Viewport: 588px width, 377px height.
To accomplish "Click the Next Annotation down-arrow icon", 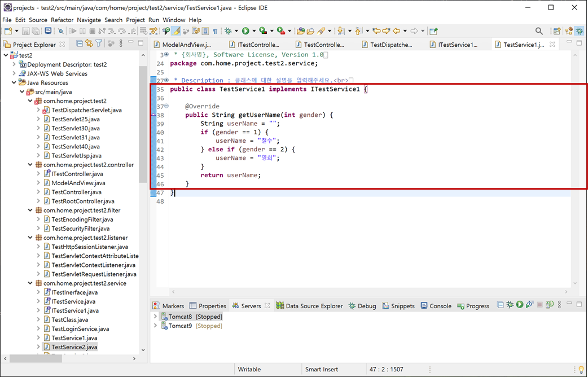I will click(x=340, y=31).
